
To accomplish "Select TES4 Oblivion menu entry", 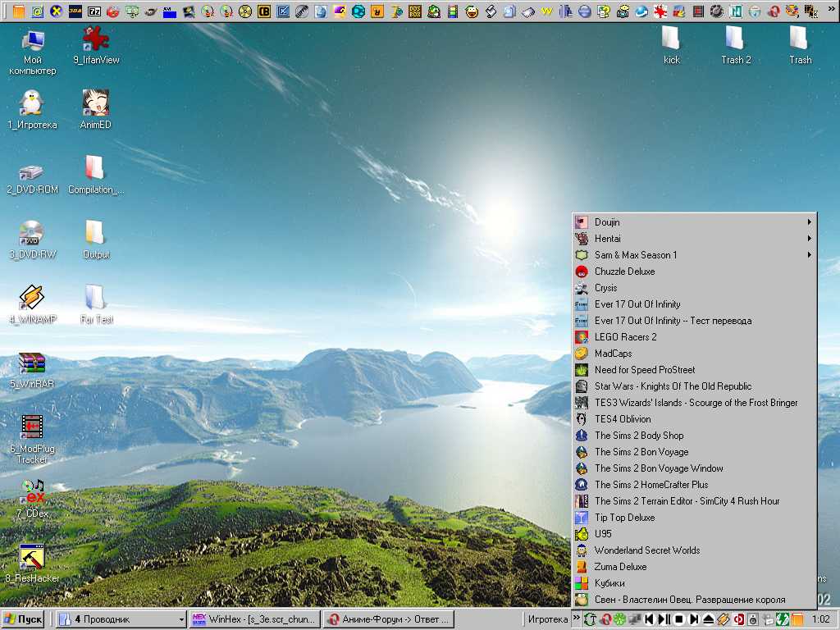I will tap(694, 419).
